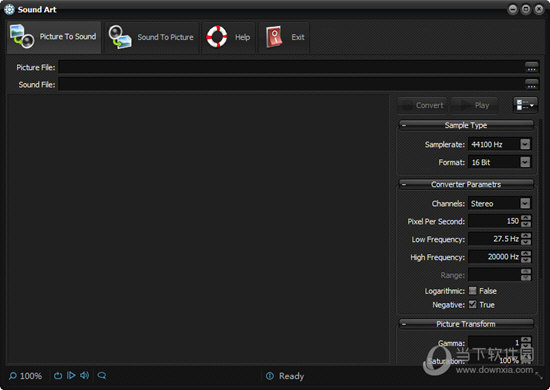Click into the Sound File path field
Image resolution: width=550 pixels, height=390 pixels.
coord(291,84)
